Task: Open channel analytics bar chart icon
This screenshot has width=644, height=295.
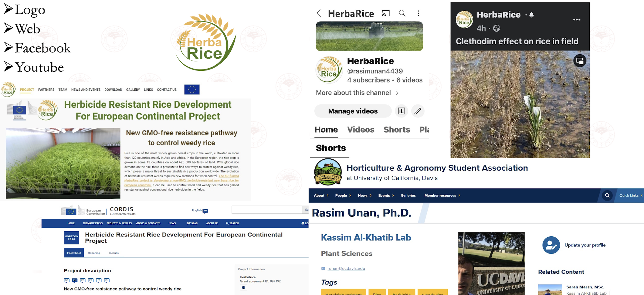Action: 401,111
